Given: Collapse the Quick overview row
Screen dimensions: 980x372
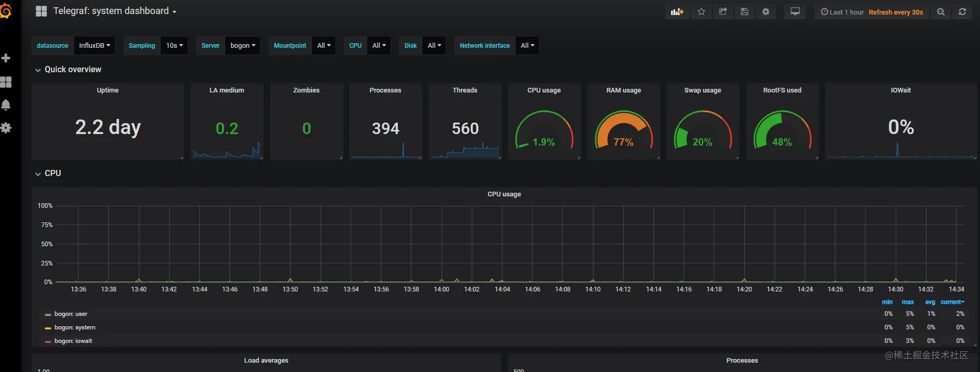Looking at the screenshot, I should pyautogui.click(x=68, y=70).
